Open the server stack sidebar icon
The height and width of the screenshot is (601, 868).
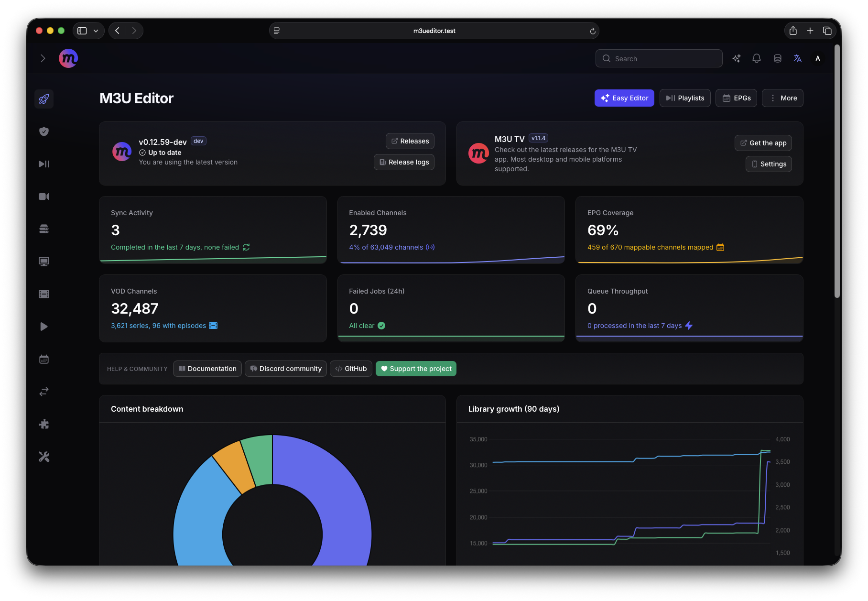pos(44,229)
